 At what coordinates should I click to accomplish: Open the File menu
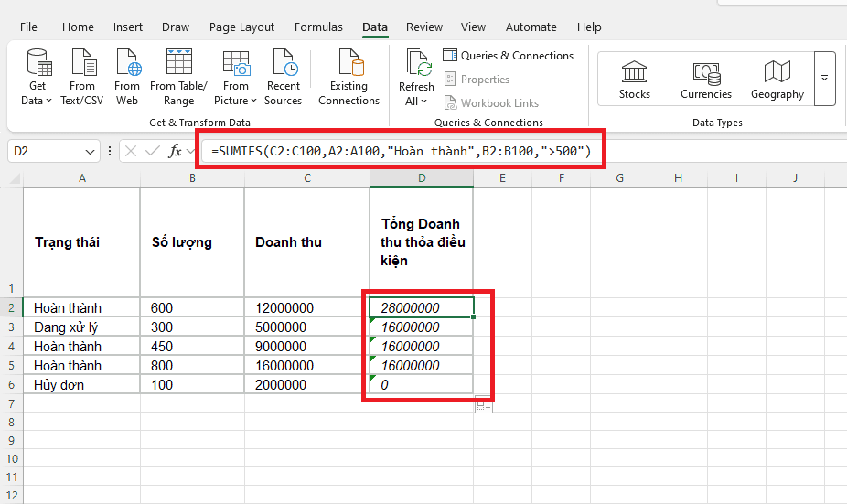point(28,27)
